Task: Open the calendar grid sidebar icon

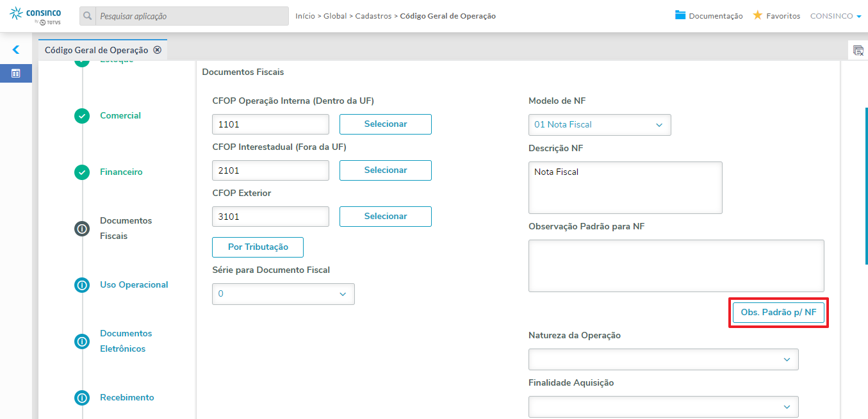Action: (16, 73)
